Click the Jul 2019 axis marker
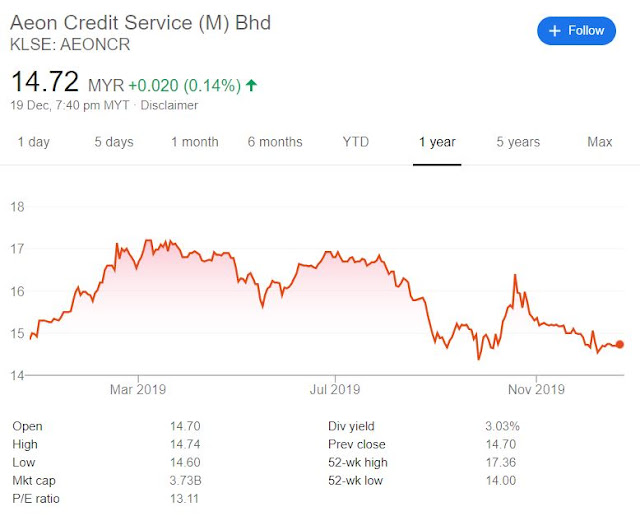640x516 pixels. (335, 389)
